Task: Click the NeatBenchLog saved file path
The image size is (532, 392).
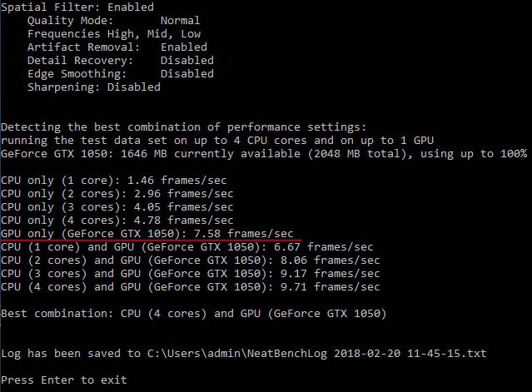Action: (317, 354)
